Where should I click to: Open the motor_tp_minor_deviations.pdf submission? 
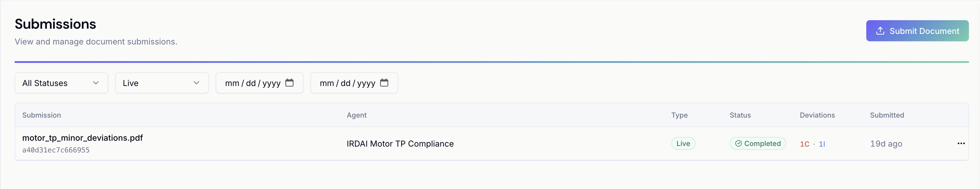tap(82, 138)
